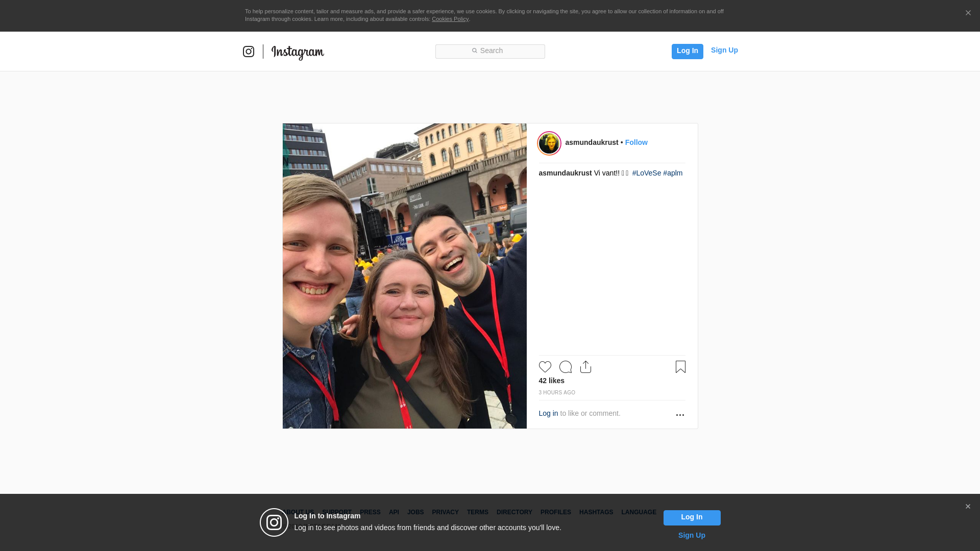Click the Instagram camera glyph in header
The height and width of the screenshot is (551, 980).
tap(249, 52)
